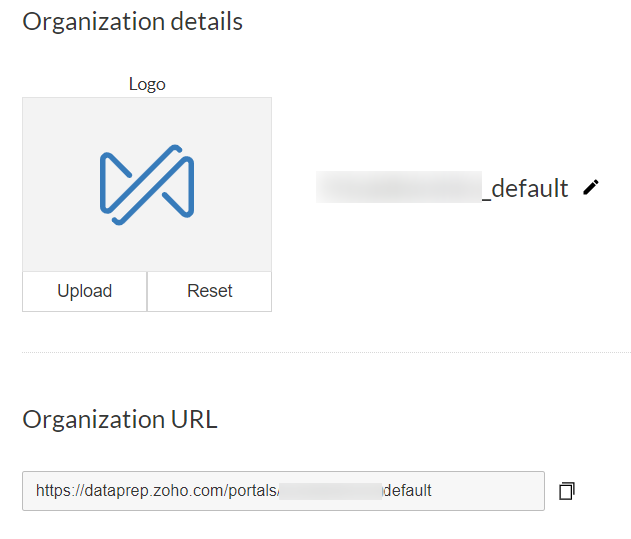Click the Organization details heading

click(x=132, y=22)
